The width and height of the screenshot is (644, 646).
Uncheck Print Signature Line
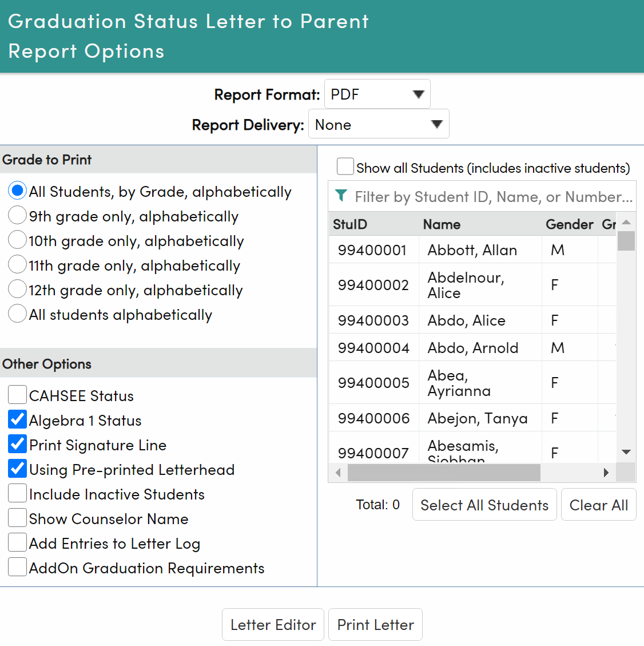[17, 443]
